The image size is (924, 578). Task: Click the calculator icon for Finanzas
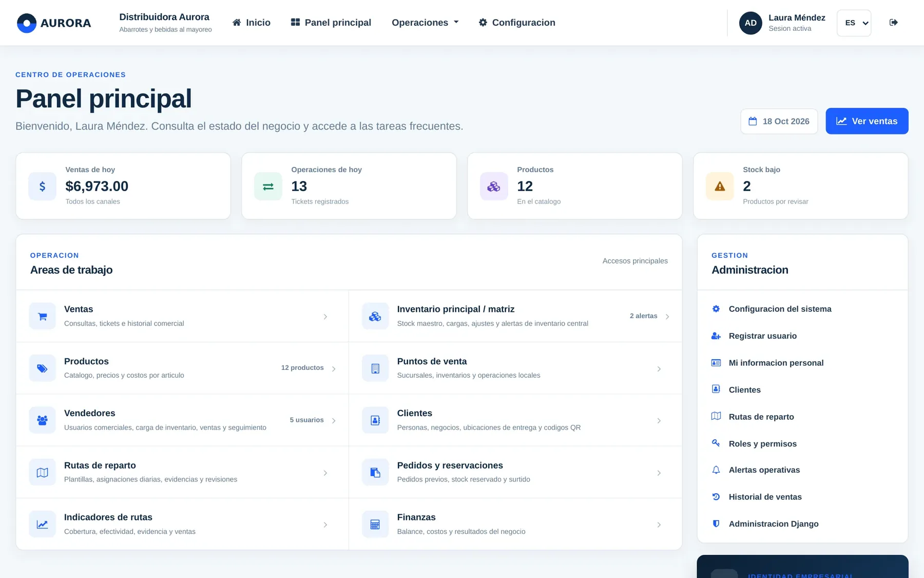coord(375,525)
